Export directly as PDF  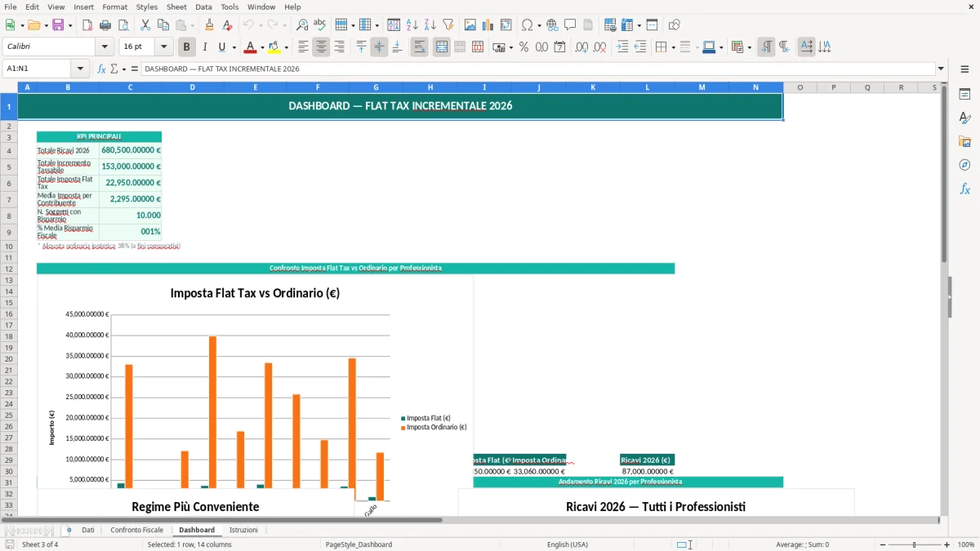pyautogui.click(x=87, y=25)
